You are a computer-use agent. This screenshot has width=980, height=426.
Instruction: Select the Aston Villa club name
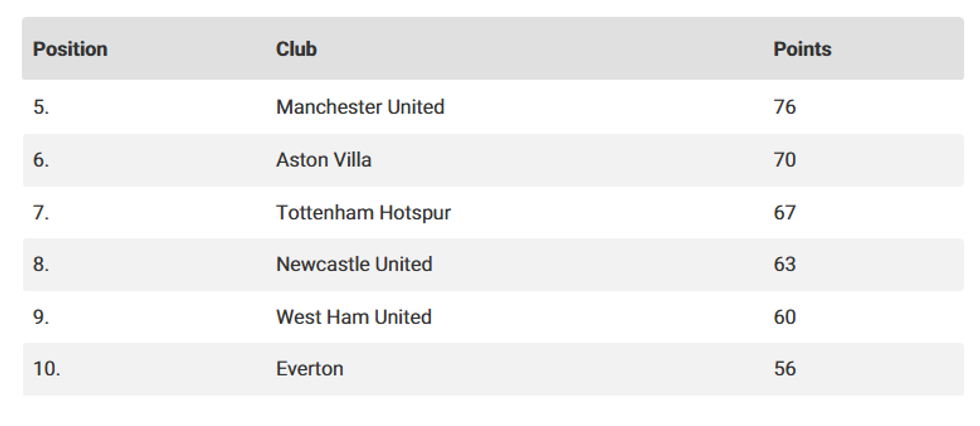(324, 160)
